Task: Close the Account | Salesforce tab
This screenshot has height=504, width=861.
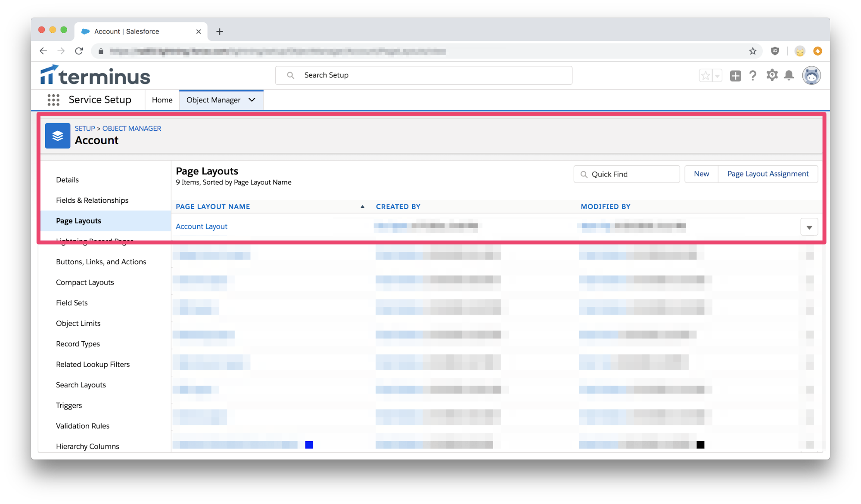Action: click(199, 31)
